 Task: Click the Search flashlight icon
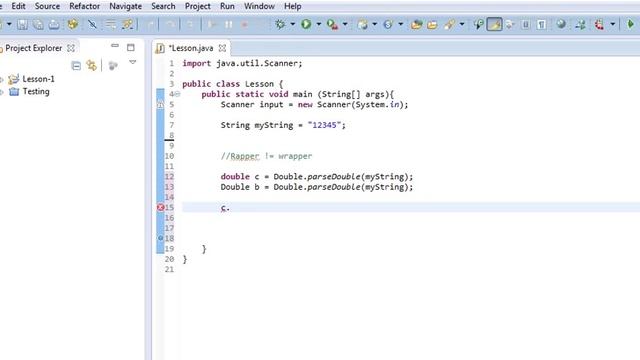pyautogui.click(x=449, y=24)
